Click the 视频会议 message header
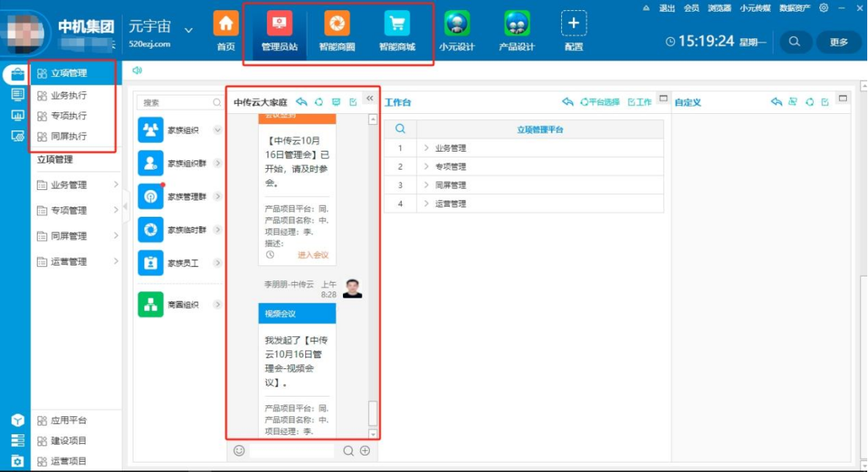This screenshot has width=868, height=472. tap(297, 313)
